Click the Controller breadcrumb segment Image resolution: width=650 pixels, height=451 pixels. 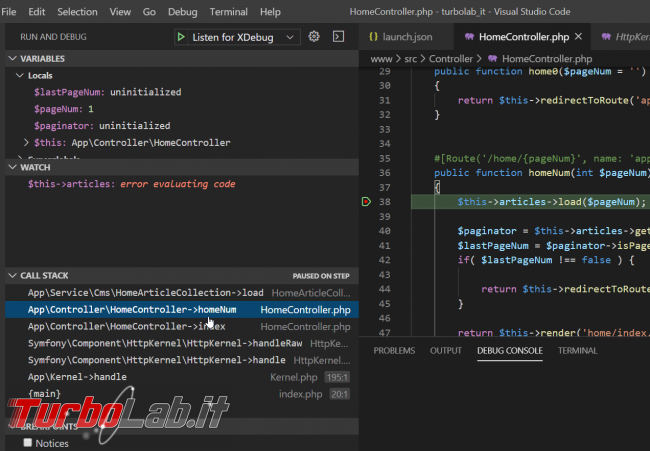click(x=450, y=59)
